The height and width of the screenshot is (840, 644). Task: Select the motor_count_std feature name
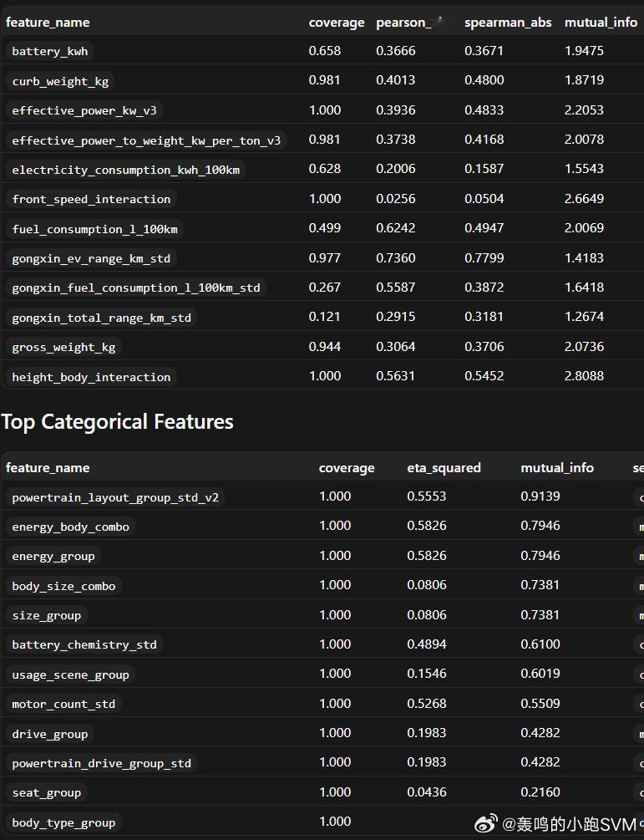(63, 704)
